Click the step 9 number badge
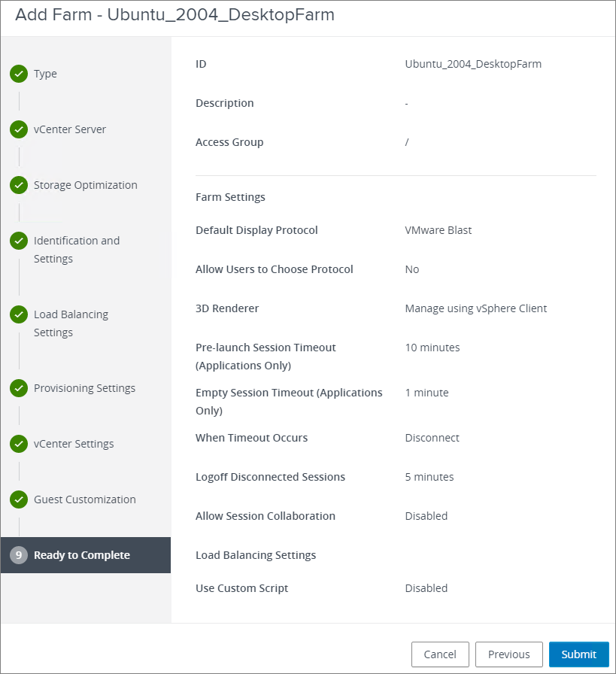Image resolution: width=616 pixels, height=674 pixels. tap(19, 555)
